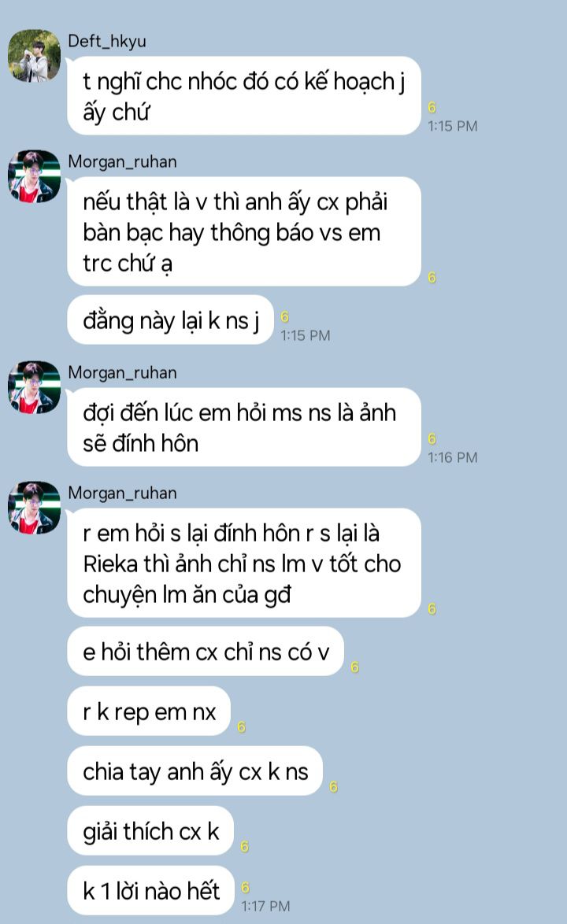Tap Morgan_ruhan avatar beside 'nếu thật là v' message

pos(34,176)
